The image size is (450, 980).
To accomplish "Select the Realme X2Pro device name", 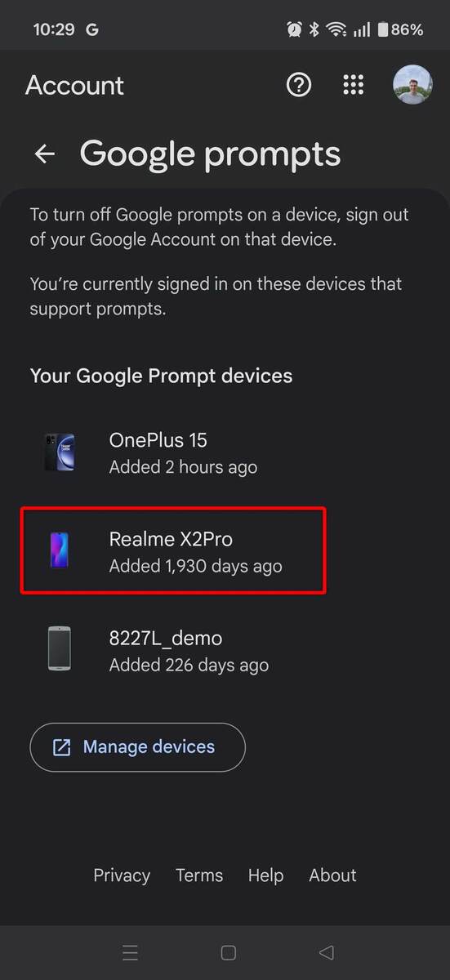I will 172,539.
